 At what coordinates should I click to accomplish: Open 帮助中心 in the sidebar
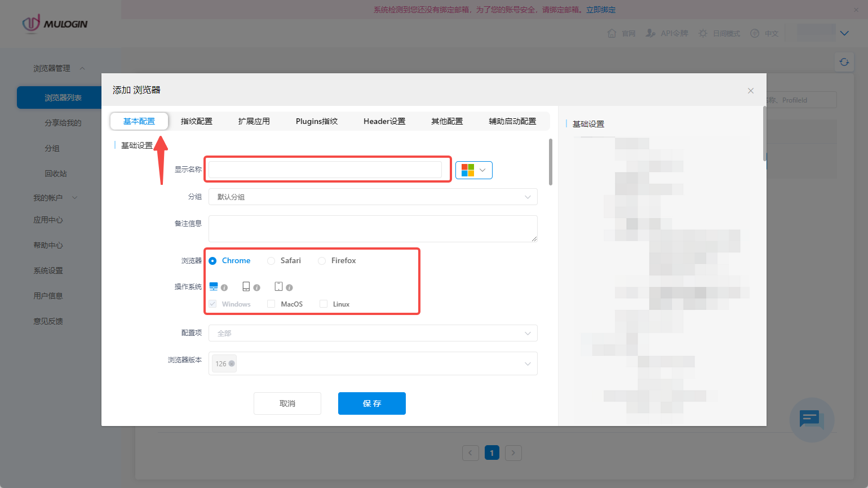click(x=48, y=245)
